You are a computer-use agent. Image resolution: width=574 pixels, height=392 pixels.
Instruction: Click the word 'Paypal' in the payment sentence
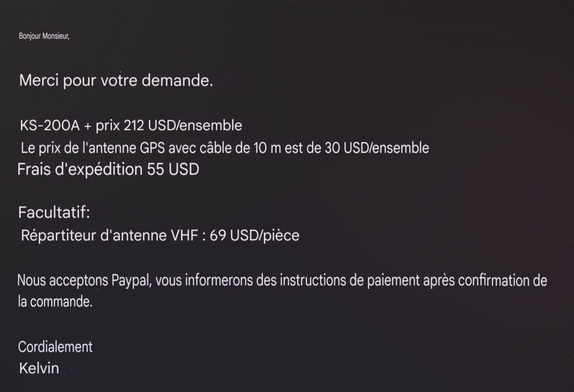tap(131, 281)
